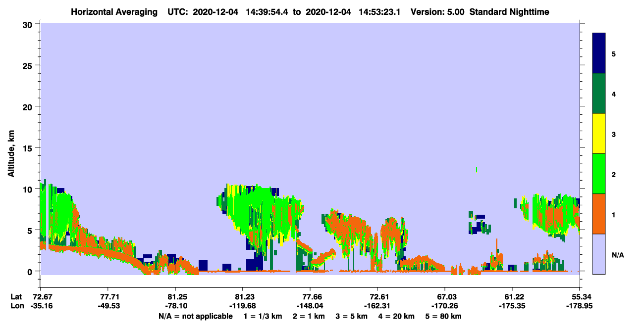Click the lavender N/A colorbar segment
Image resolution: width=644 pixels, height=330 pixels.
tap(599, 254)
